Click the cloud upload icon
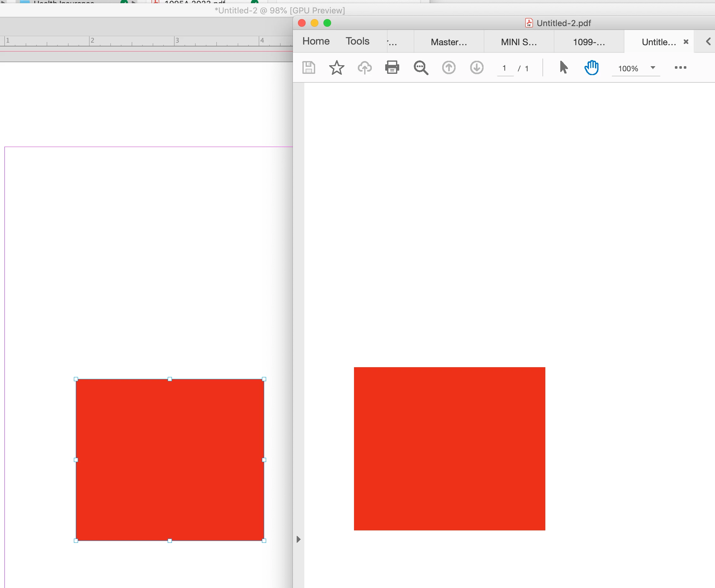715x588 pixels. point(365,68)
